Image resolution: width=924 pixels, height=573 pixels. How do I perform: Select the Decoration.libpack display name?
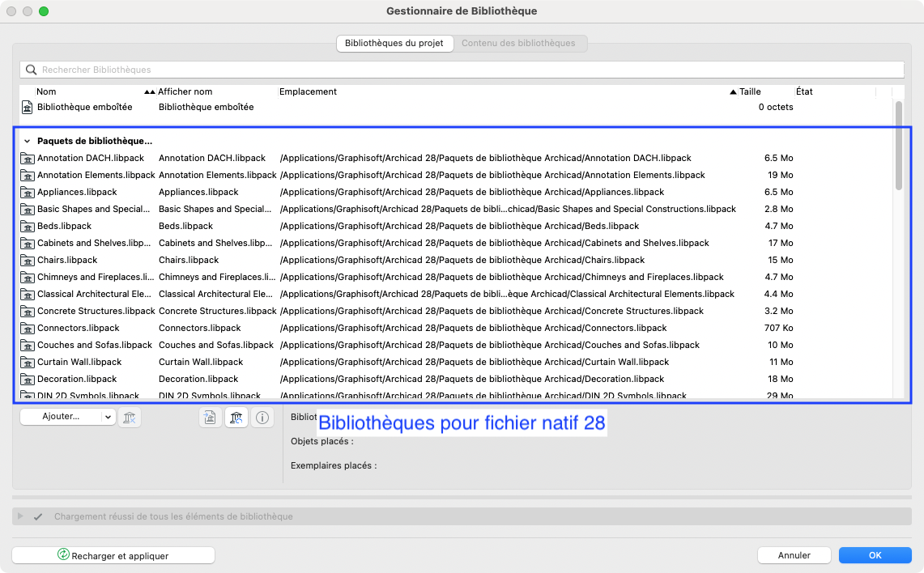(198, 380)
